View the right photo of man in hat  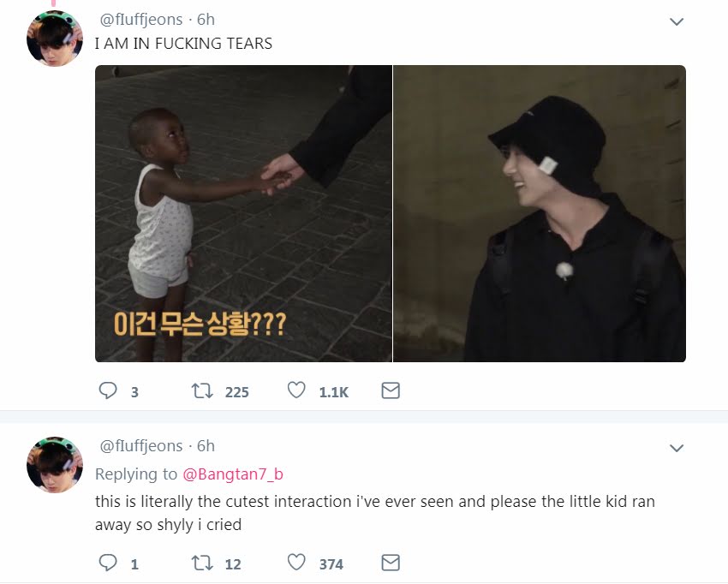[x=540, y=213]
